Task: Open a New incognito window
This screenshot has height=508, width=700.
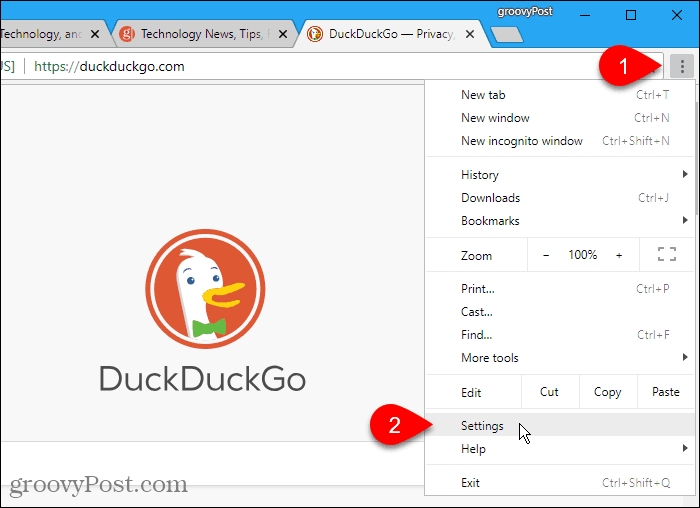Action: pyautogui.click(x=560, y=141)
